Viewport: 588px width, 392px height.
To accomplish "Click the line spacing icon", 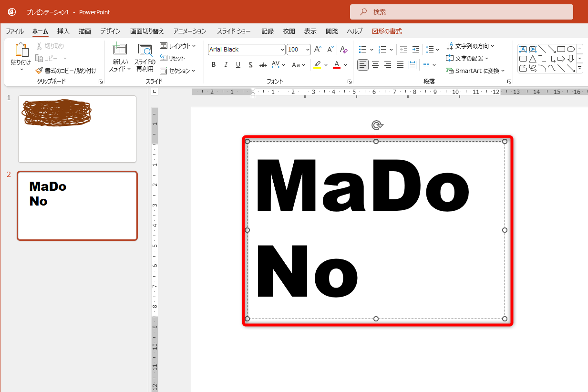I will 430,50.
